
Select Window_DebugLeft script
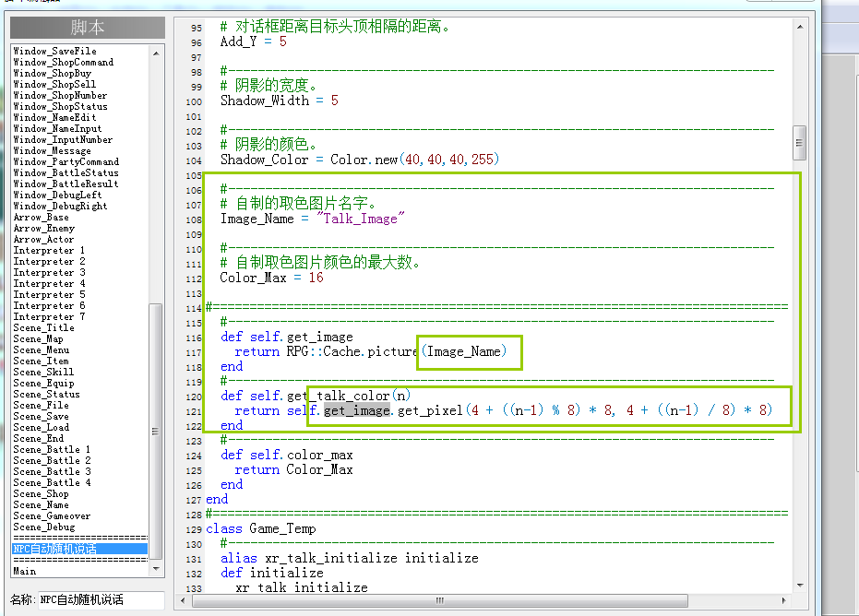click(57, 195)
